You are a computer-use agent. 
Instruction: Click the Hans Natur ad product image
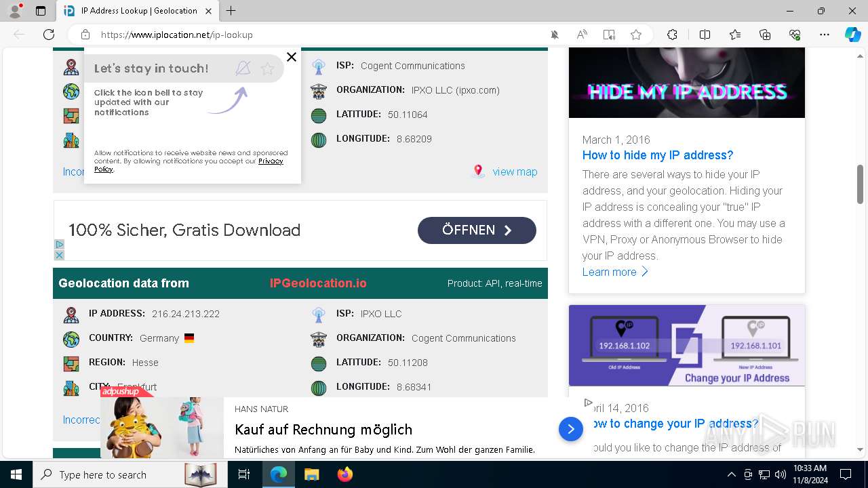[x=162, y=428]
